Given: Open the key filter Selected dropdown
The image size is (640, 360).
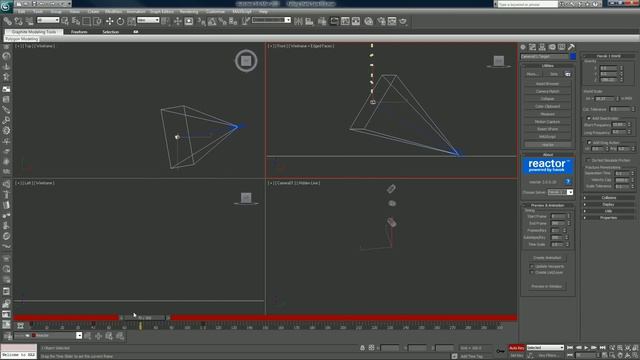Looking at the screenshot, I should pyautogui.click(x=545, y=347).
